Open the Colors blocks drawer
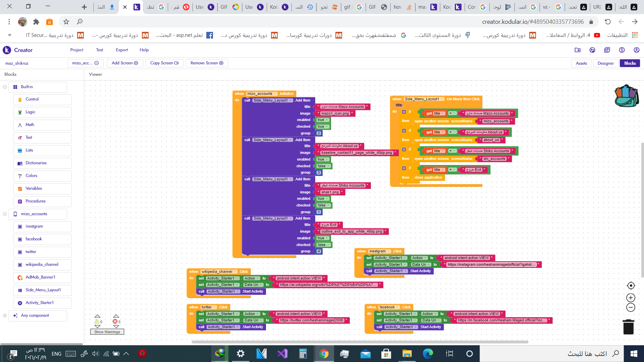 32,176
